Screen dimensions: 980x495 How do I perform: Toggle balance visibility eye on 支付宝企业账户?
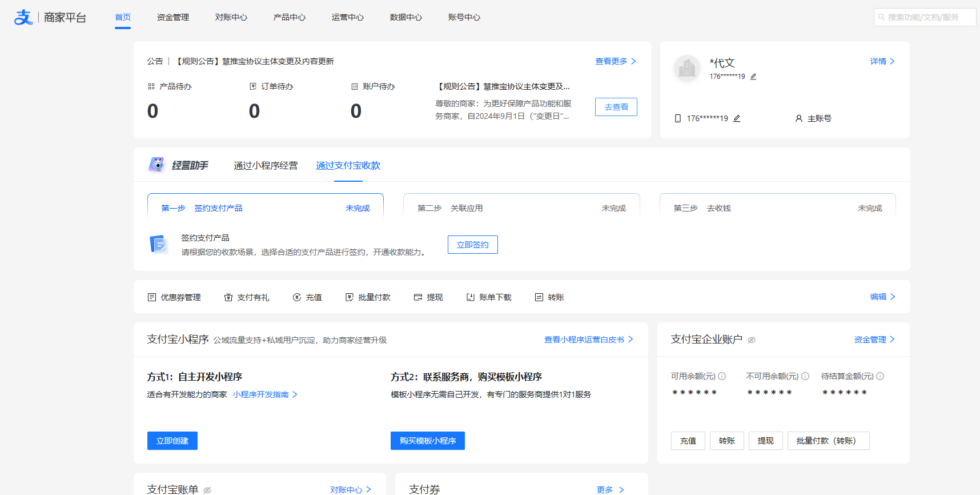coord(752,340)
